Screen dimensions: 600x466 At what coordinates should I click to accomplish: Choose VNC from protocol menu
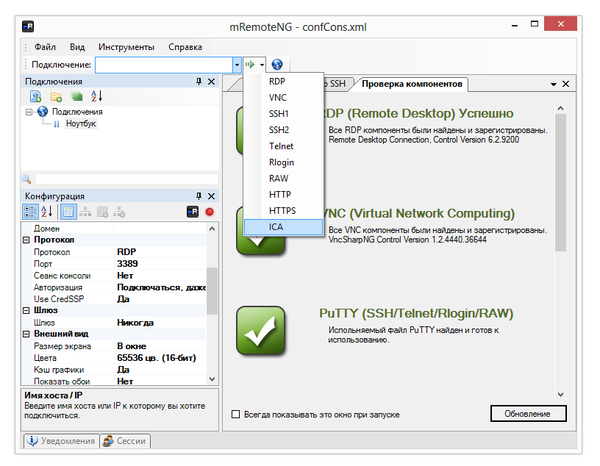click(284, 98)
